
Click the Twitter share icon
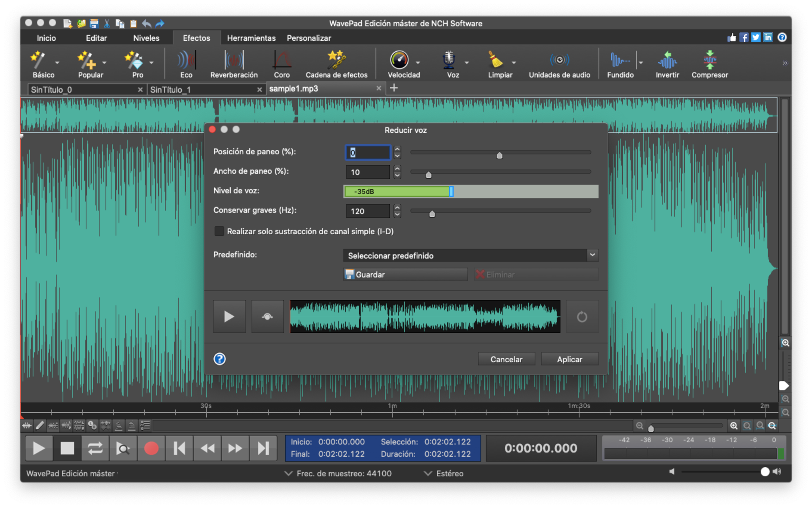point(756,37)
